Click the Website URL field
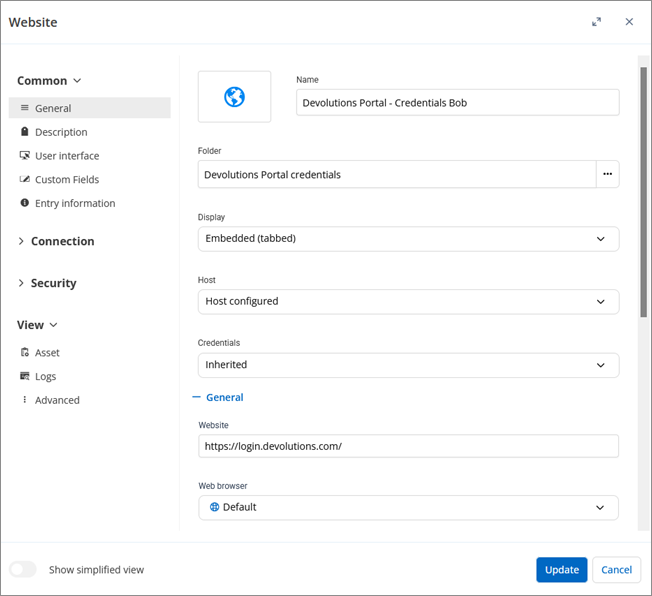The image size is (652, 596). [x=408, y=446]
